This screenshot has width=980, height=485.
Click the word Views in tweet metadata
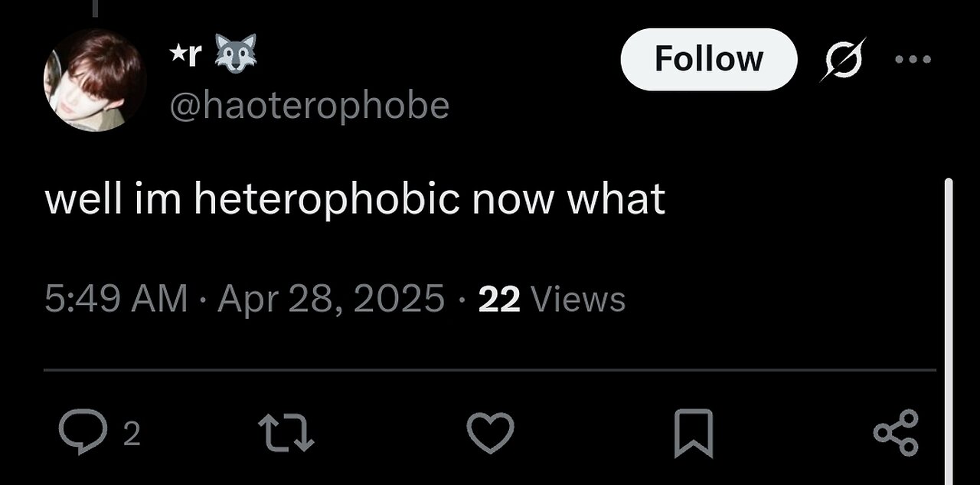click(x=577, y=299)
